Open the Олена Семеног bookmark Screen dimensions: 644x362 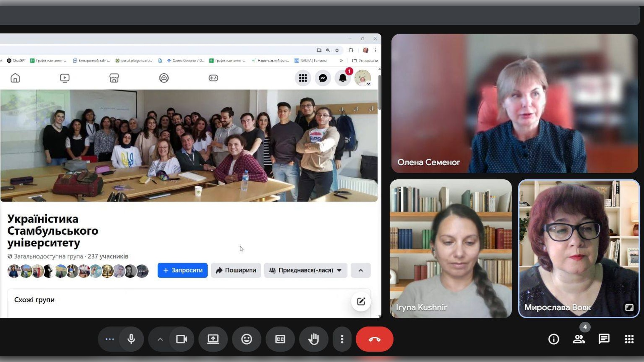(x=185, y=61)
